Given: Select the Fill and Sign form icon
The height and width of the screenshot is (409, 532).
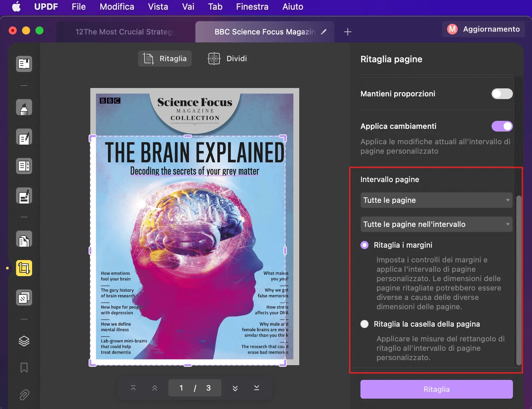Looking at the screenshot, I should point(24,196).
